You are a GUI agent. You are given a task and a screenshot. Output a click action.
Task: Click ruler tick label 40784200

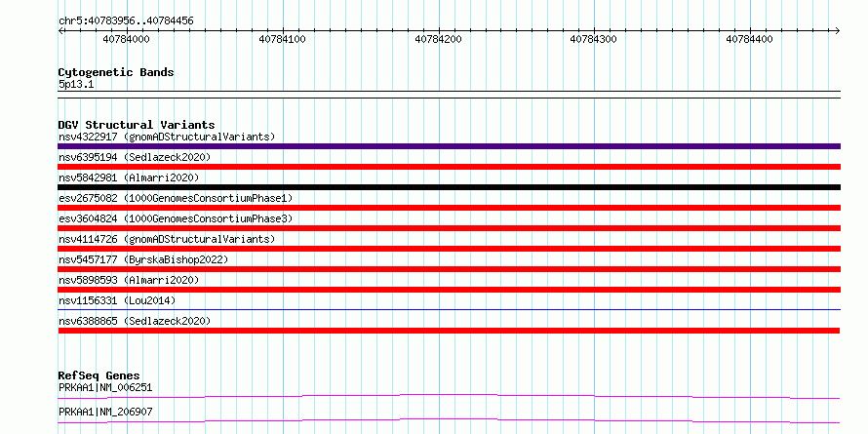tap(438, 39)
